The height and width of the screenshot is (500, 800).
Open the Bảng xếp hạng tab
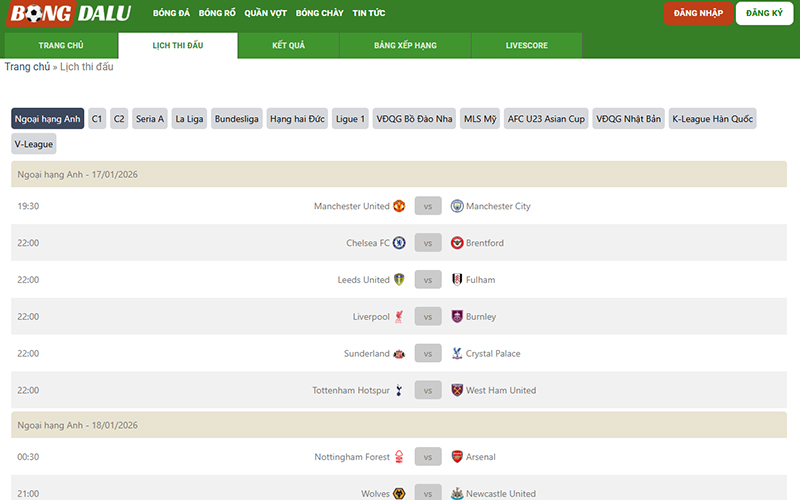405,46
